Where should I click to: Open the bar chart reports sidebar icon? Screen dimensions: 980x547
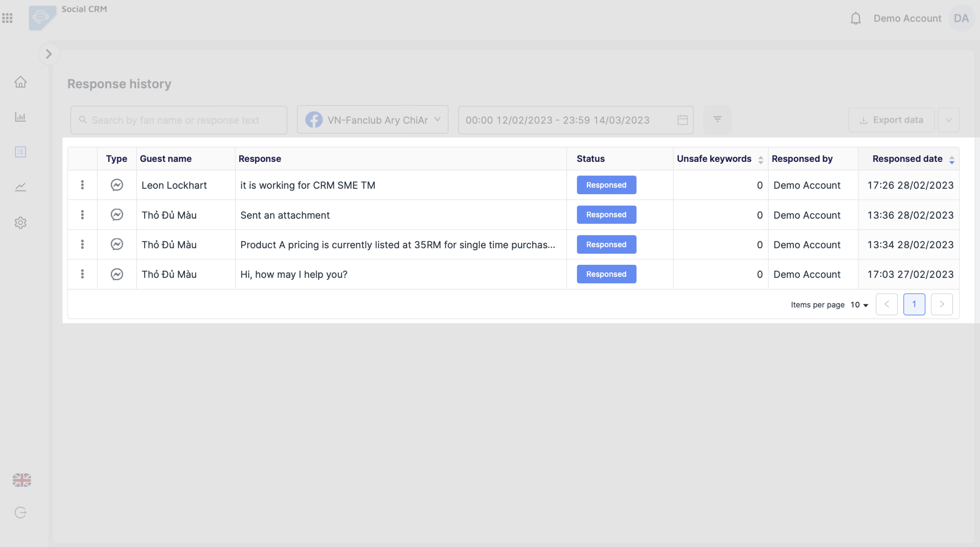[x=20, y=117]
